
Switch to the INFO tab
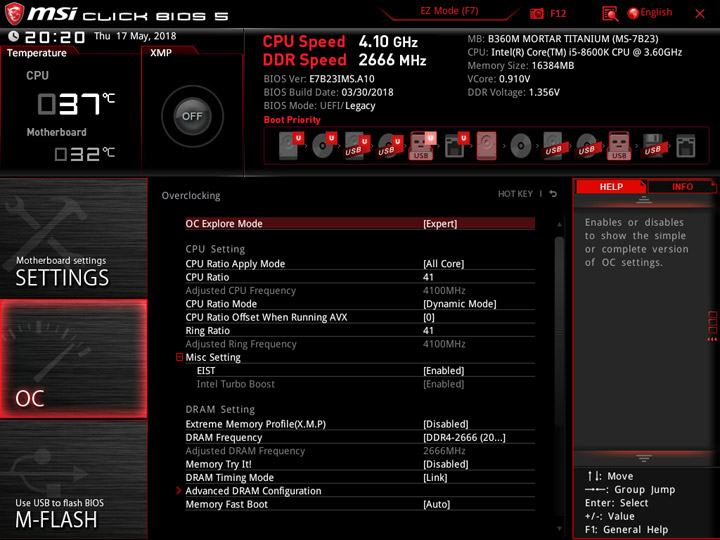point(682,186)
